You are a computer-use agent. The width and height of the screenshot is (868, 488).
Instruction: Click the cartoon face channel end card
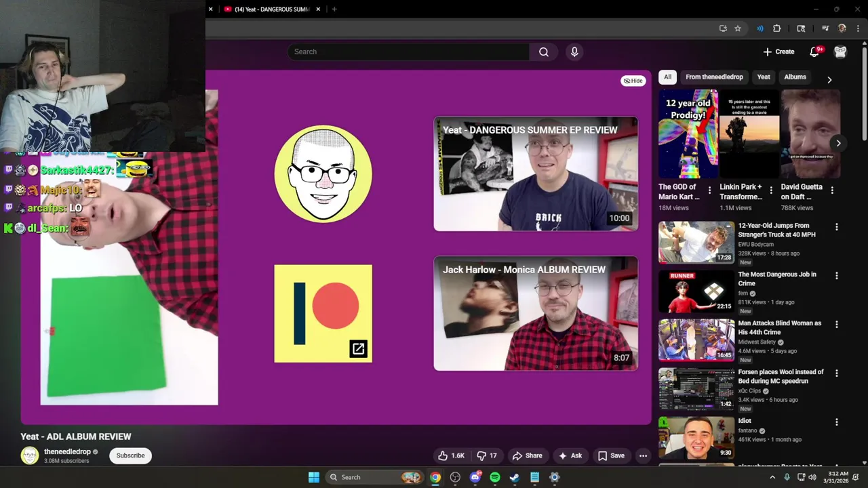click(x=323, y=174)
